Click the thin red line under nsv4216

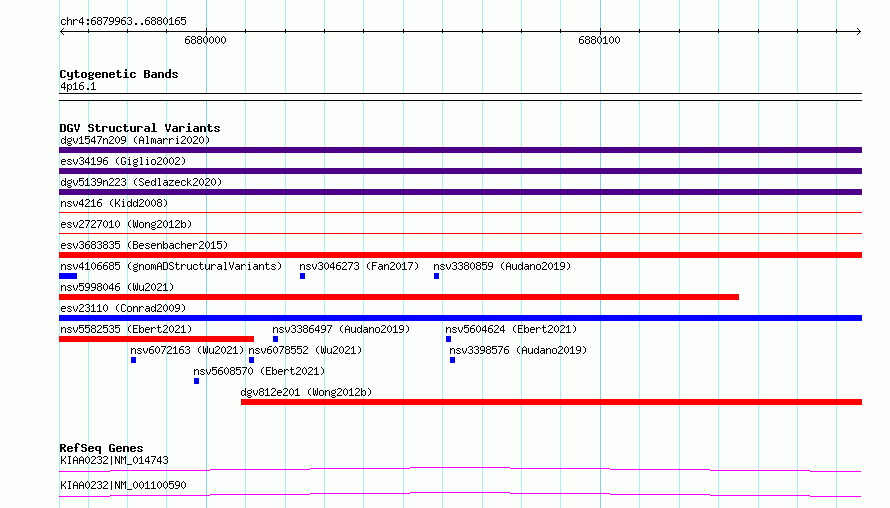pos(460,212)
